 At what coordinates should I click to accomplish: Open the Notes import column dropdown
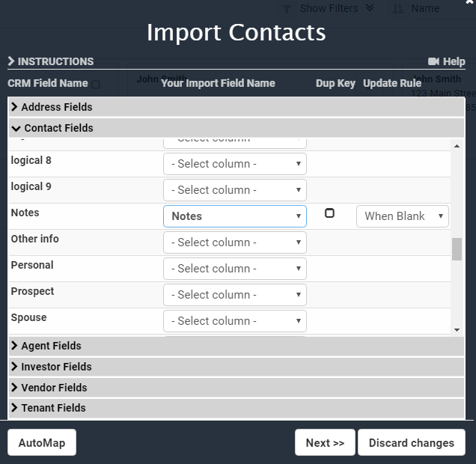234,216
